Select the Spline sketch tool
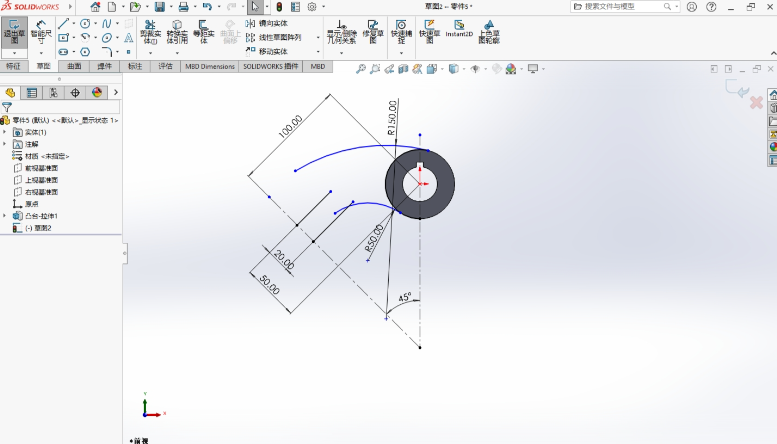777x444 pixels. point(107,23)
